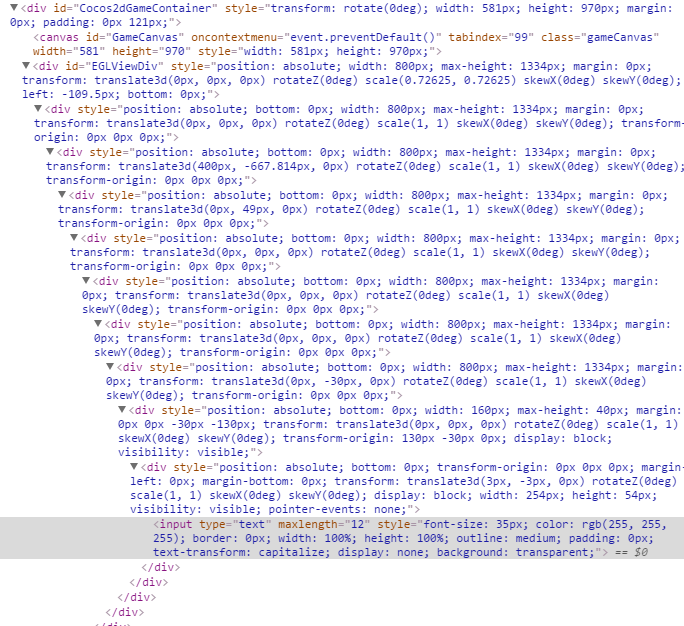Click "pointer-events: none" style text
684x626 pixels.
click(337, 509)
